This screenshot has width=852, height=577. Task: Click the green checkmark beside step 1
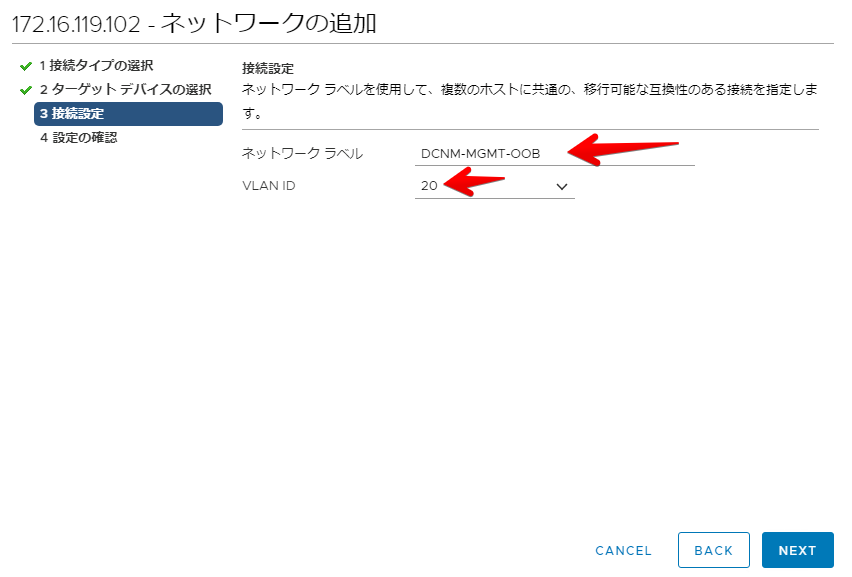[x=26, y=66]
